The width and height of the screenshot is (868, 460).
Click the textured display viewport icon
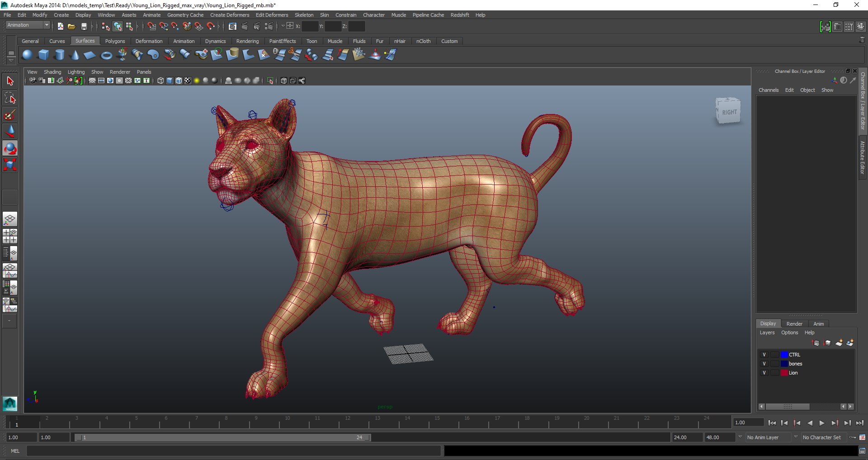tap(188, 81)
